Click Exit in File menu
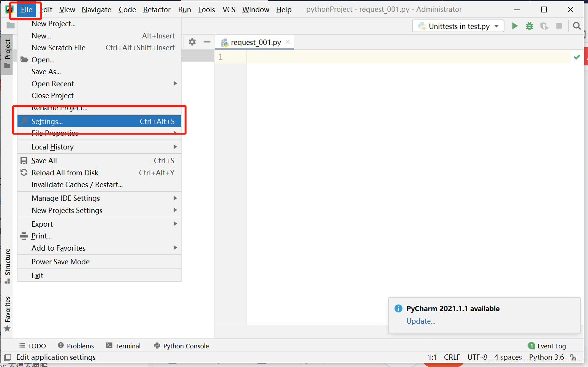 pos(99,275)
